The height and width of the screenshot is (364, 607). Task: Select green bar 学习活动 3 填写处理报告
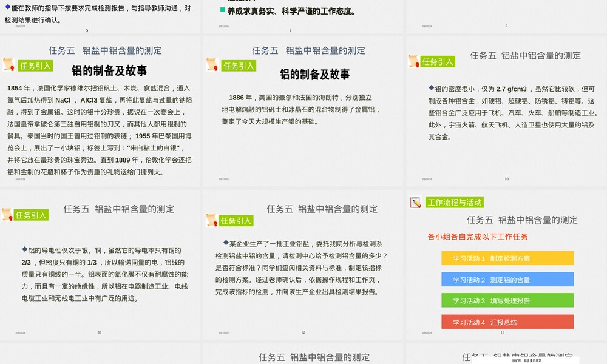pyautogui.click(x=507, y=300)
